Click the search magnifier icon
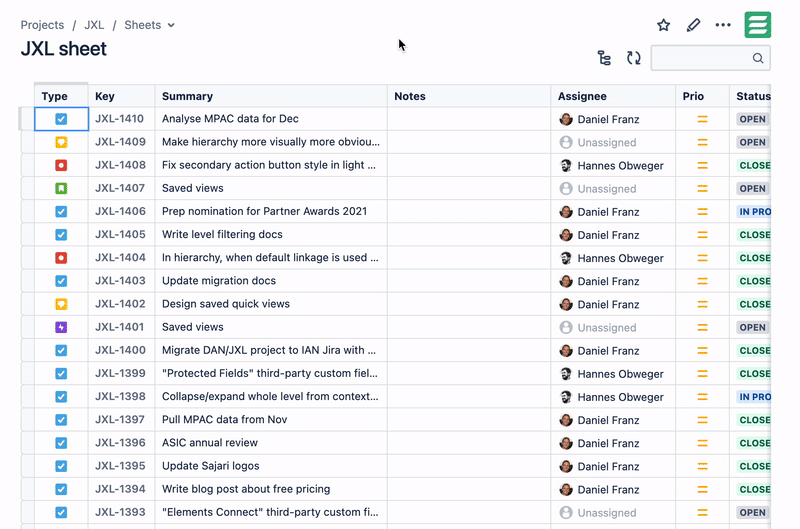This screenshot has width=800, height=529. [x=758, y=58]
